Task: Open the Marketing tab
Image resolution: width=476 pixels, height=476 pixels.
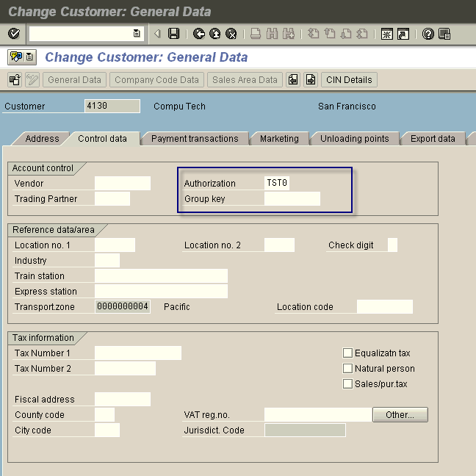Action: pyautogui.click(x=279, y=139)
